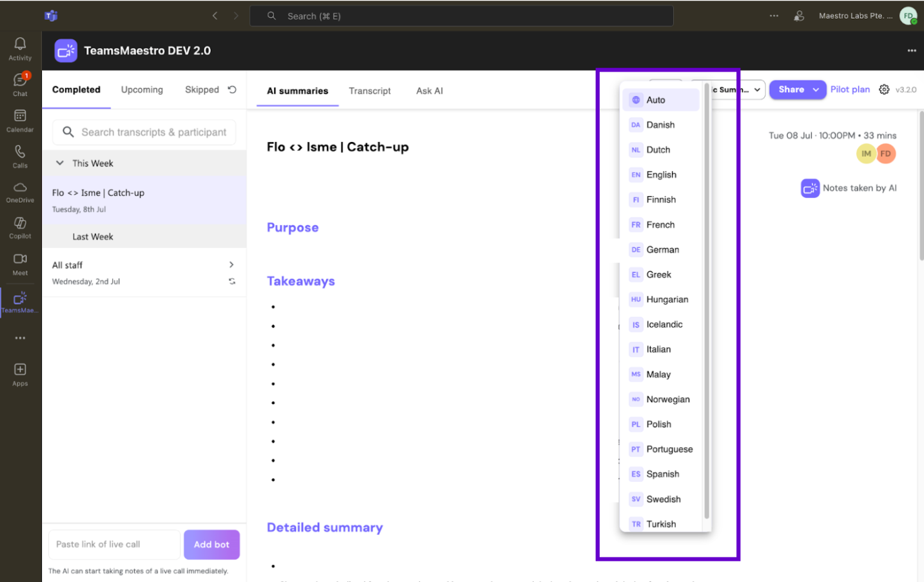Open Meet in the Teams sidebar

(x=20, y=264)
